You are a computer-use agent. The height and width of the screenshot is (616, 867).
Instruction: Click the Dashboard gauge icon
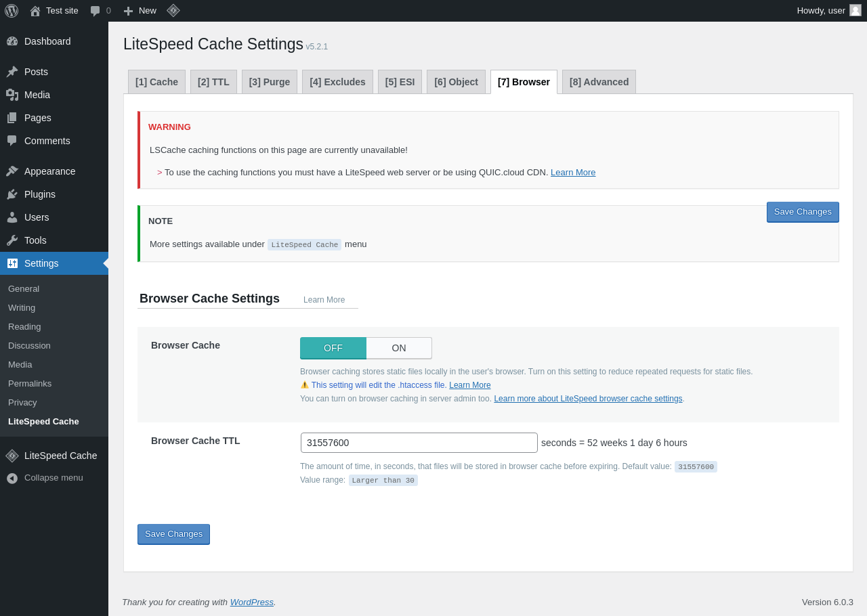(12, 41)
